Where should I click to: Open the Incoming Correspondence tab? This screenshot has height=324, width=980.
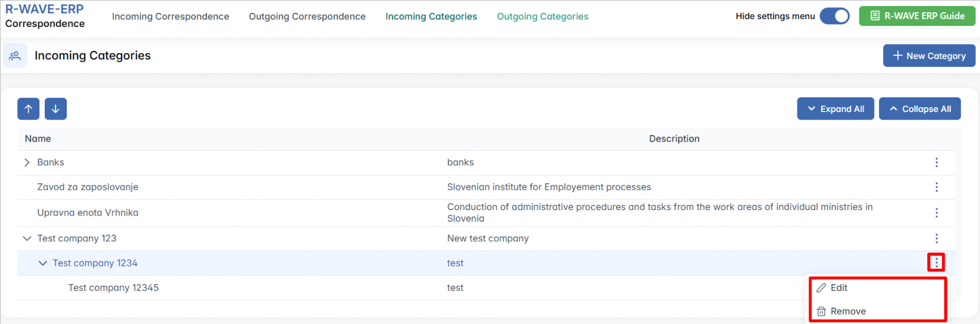(170, 17)
